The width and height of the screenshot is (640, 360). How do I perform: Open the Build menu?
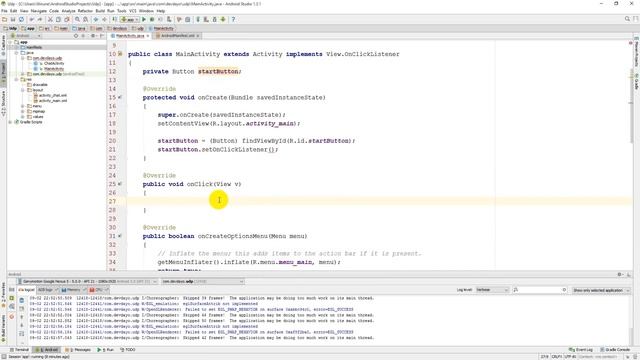[x=100, y=11]
